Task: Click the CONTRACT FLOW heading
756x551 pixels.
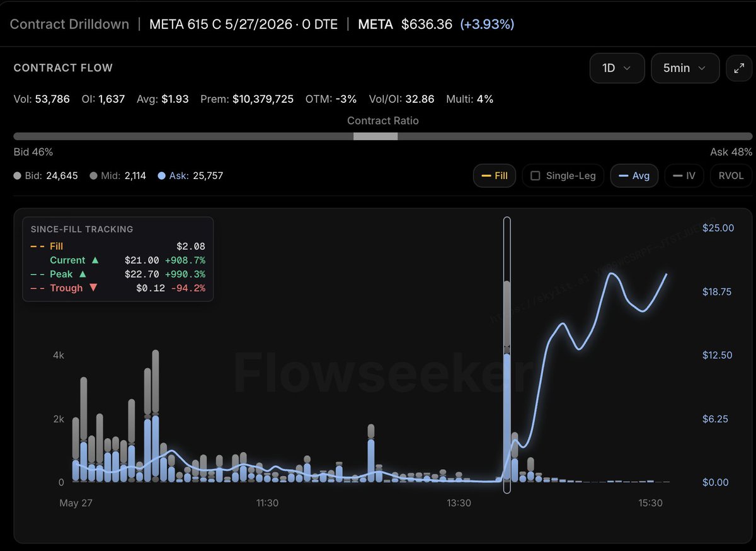Action: [63, 68]
